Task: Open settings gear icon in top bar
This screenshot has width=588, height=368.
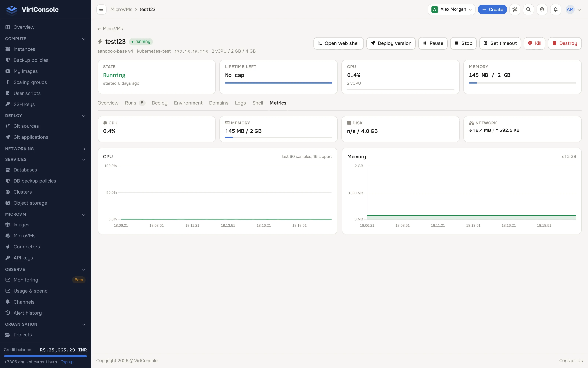Action: pyautogui.click(x=542, y=10)
